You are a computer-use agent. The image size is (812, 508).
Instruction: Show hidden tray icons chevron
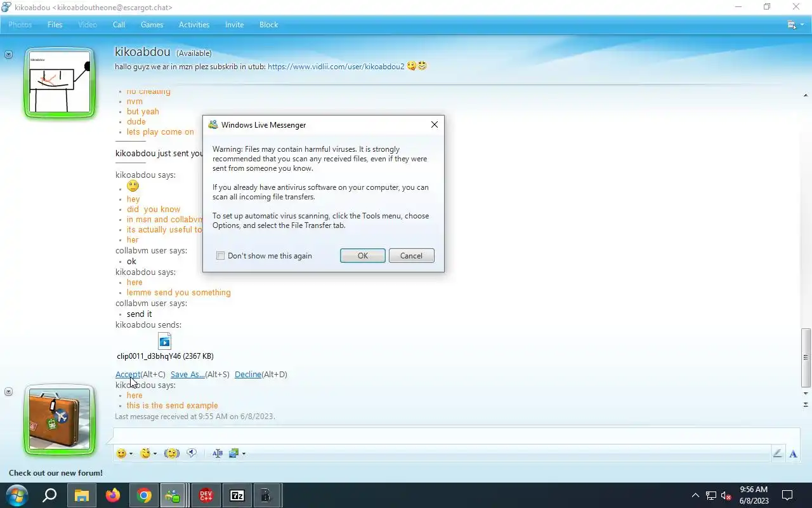[x=695, y=495]
